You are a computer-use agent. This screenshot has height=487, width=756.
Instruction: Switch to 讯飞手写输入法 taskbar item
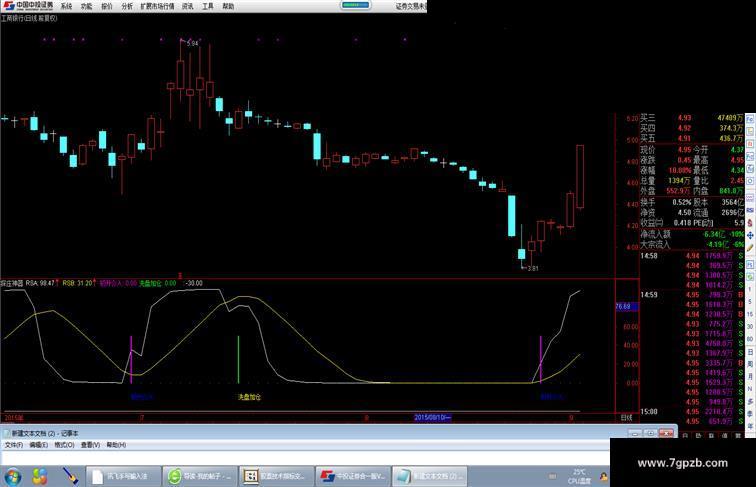point(123,476)
